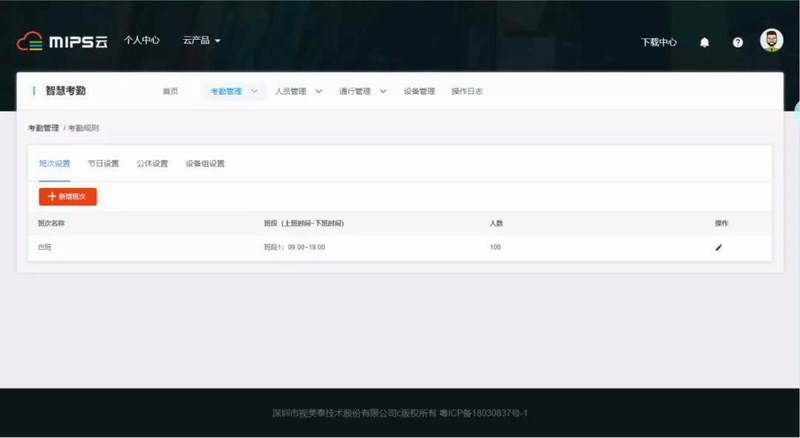This screenshot has height=438, width=800.
Task: Click the MIPS云 cloud logo
Action: click(62, 42)
